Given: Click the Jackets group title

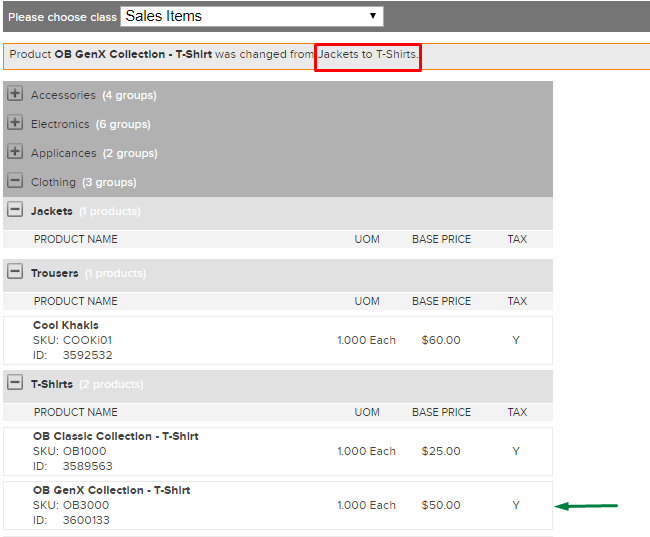Looking at the screenshot, I should pyautogui.click(x=52, y=211).
